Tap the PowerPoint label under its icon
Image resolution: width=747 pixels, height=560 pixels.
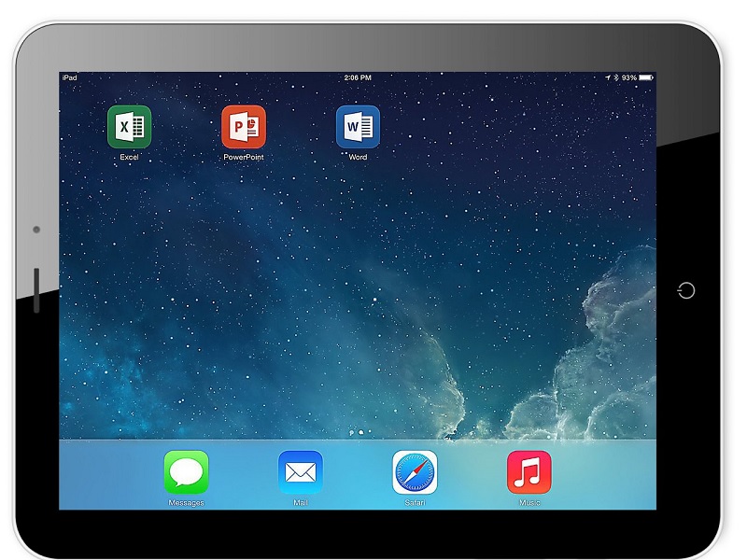242,155
